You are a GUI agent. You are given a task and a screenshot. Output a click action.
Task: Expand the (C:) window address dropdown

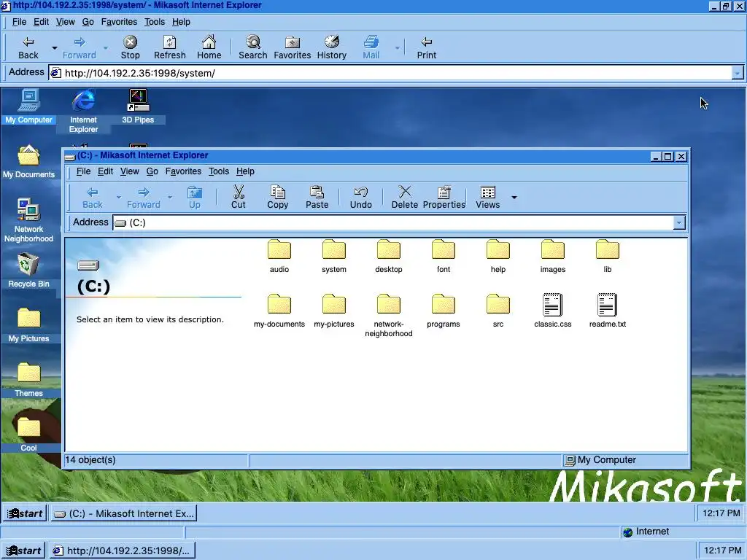coord(679,222)
